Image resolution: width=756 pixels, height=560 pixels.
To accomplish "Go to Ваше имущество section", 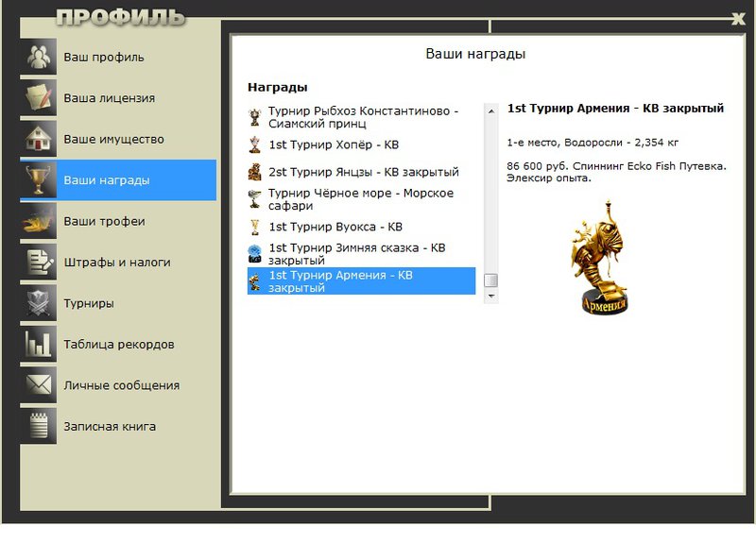I will click(118, 139).
